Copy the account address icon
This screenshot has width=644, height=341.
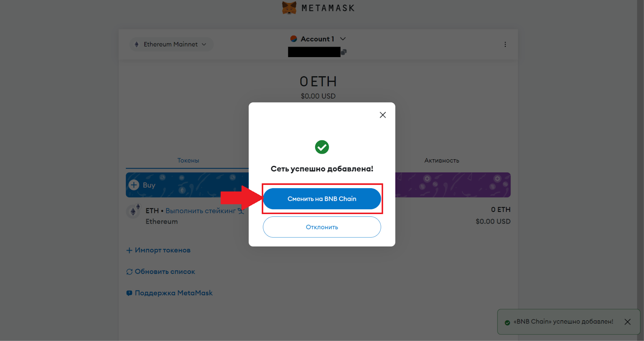coord(344,52)
